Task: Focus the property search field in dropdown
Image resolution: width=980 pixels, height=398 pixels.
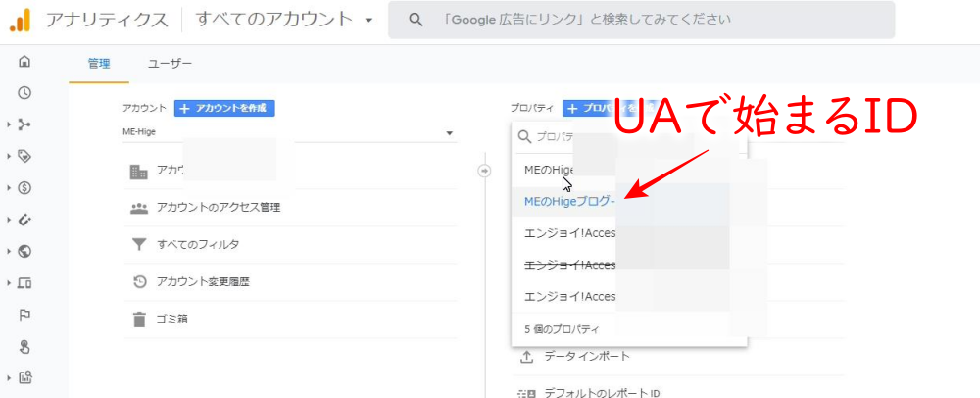Action: tap(629, 136)
